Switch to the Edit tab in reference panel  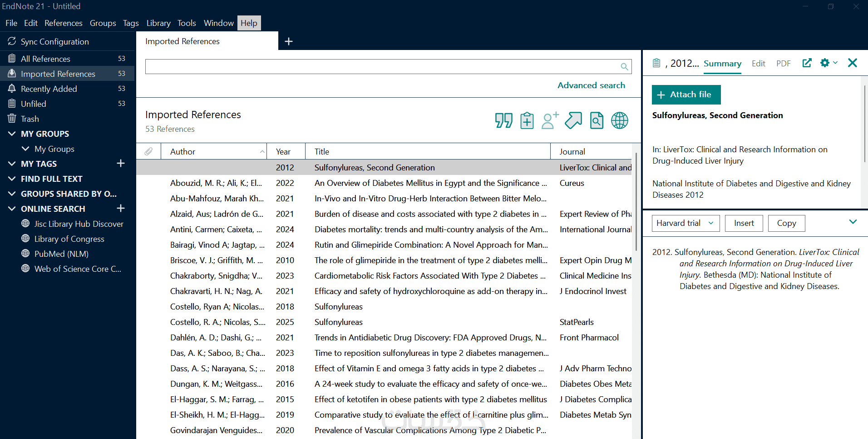(758, 64)
